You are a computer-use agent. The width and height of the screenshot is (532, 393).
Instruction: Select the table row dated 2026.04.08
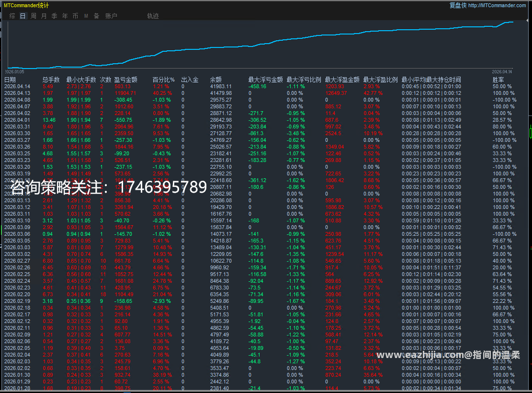(x=260, y=100)
